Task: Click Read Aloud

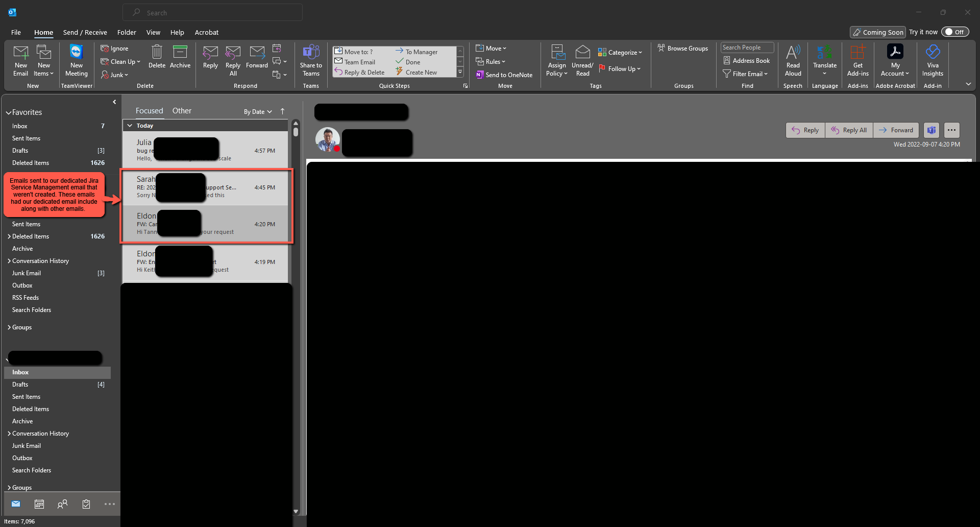Action: [x=793, y=60]
